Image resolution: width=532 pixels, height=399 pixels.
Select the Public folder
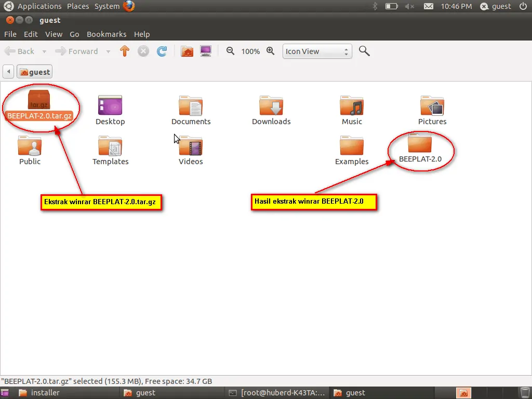point(30,150)
